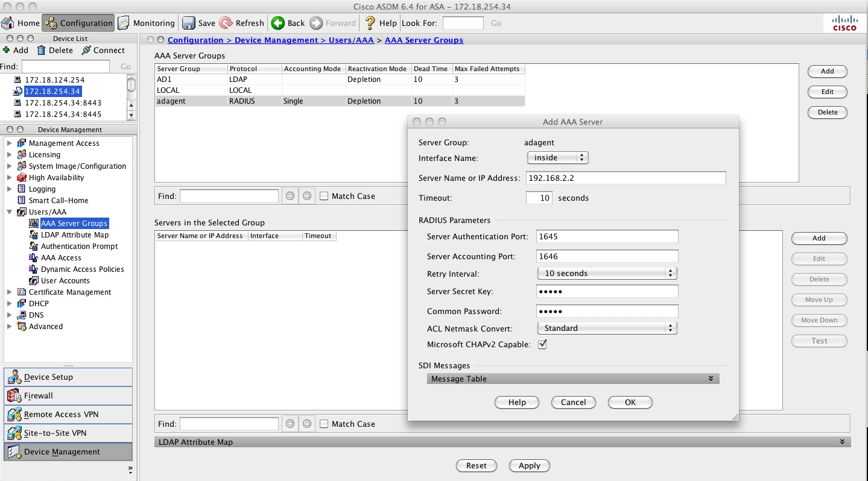
Task: Click Server Authentication Port field
Action: tap(607, 236)
